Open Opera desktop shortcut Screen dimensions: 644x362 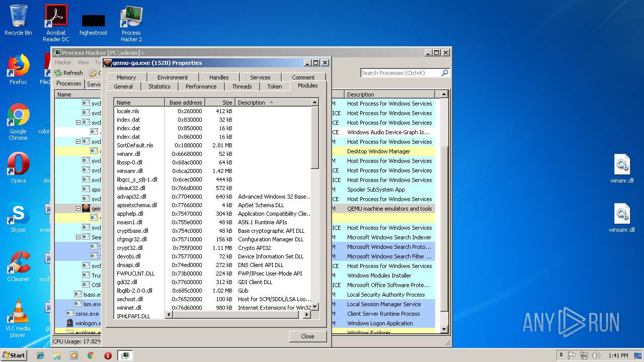coord(18,167)
